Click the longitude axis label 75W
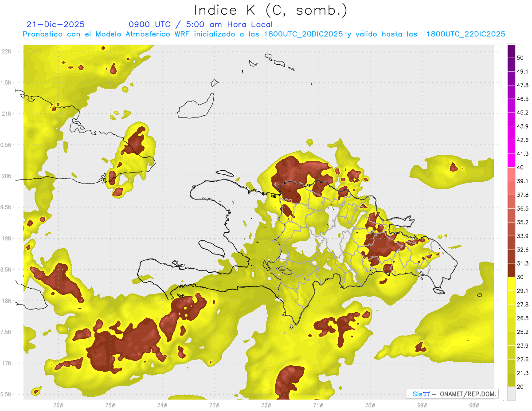Viewport: 532px width, 411px height. (110, 405)
